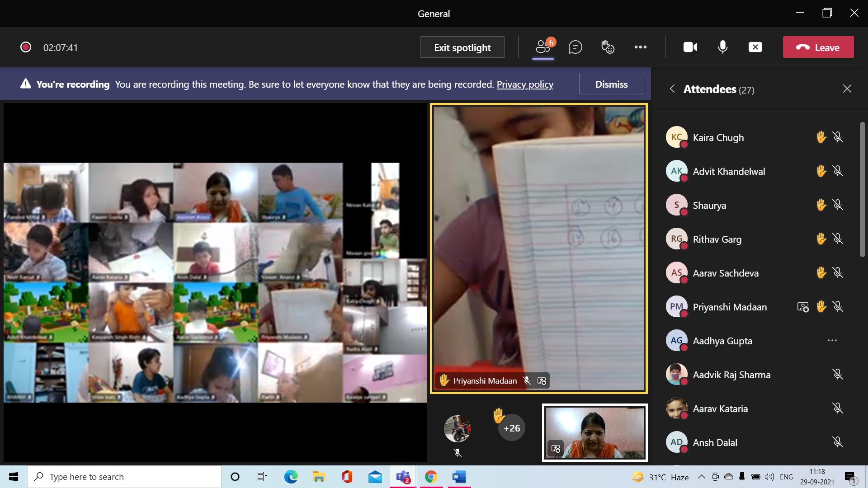This screenshot has height=488, width=868.
Task: Open the meeting chat icon
Action: (x=575, y=47)
